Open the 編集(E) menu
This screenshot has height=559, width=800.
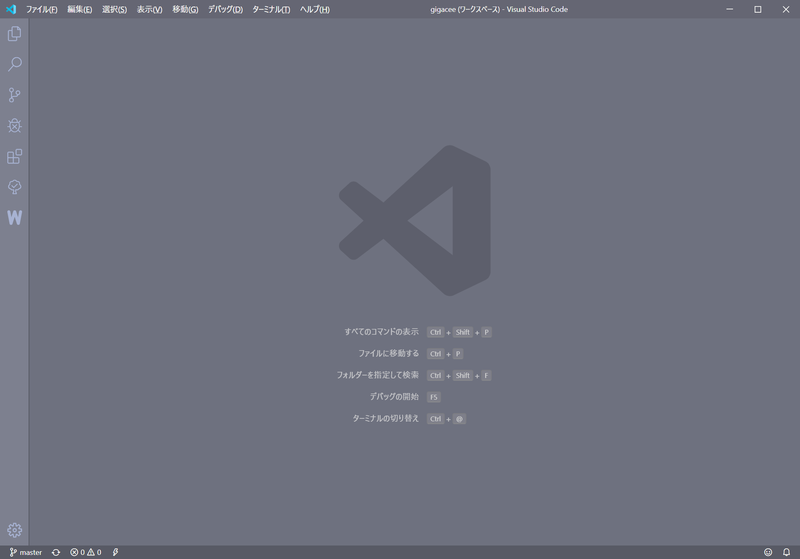pos(80,9)
